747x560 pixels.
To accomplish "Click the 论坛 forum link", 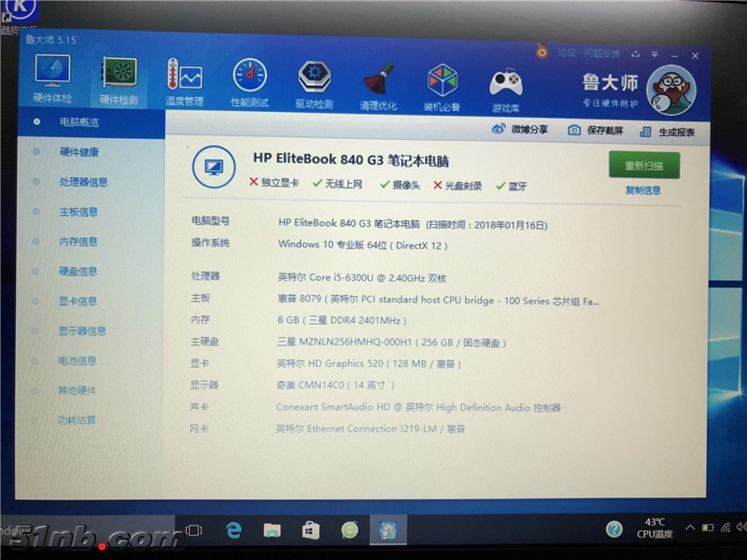I will (567, 52).
